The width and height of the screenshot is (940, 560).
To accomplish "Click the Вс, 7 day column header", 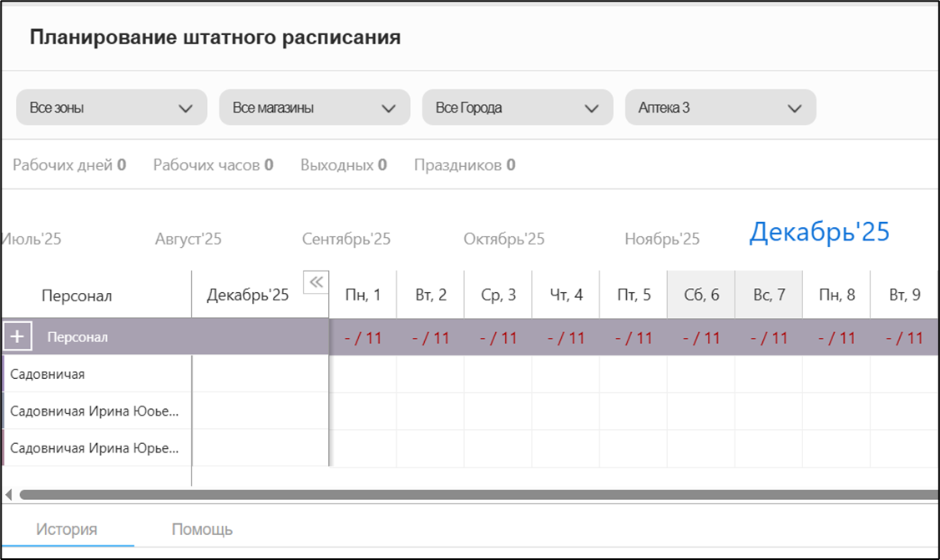I will (x=768, y=295).
